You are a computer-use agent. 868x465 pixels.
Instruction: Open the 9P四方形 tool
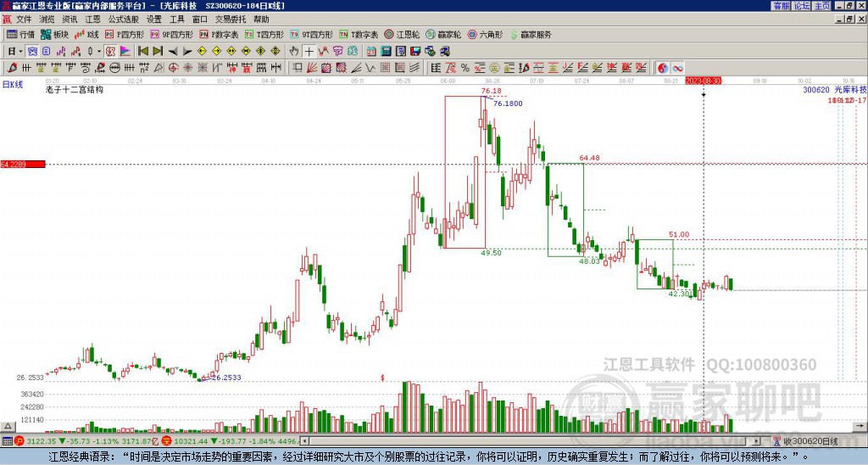click(x=171, y=34)
